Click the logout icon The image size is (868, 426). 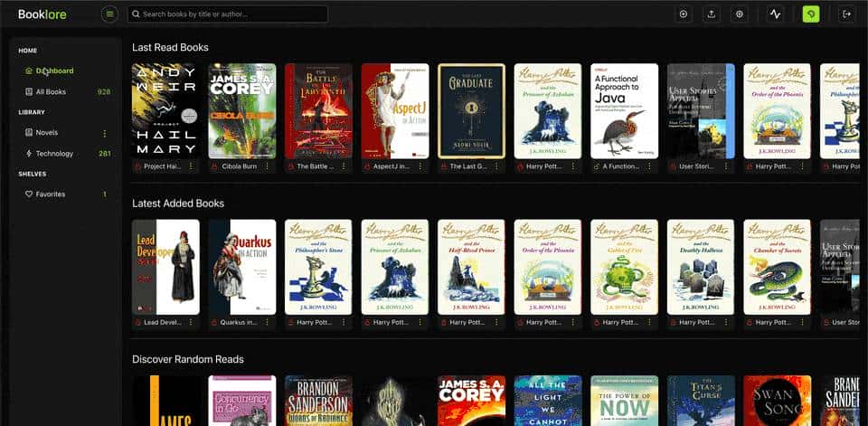(846, 14)
